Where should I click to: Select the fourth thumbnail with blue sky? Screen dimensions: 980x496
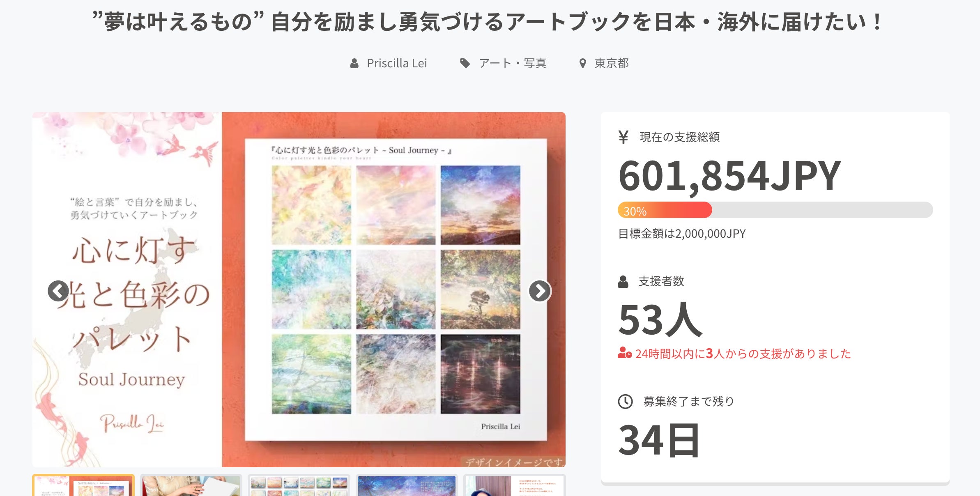point(407,485)
